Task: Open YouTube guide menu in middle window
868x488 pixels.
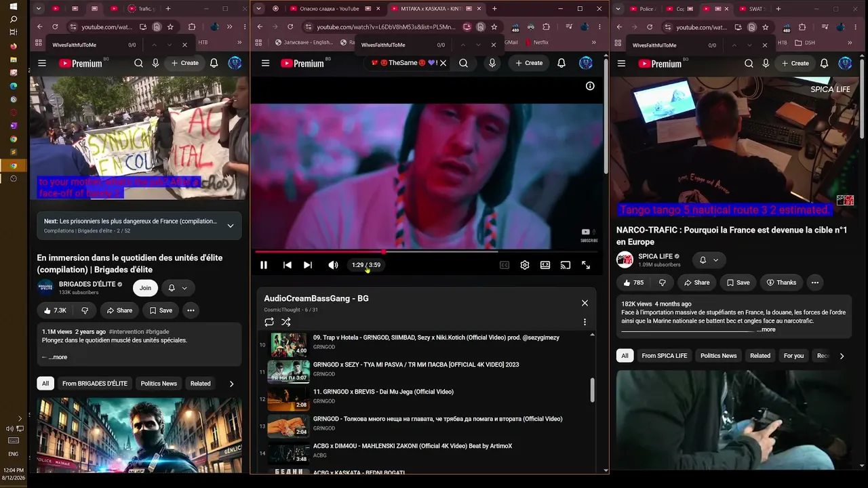Action: tap(266, 63)
